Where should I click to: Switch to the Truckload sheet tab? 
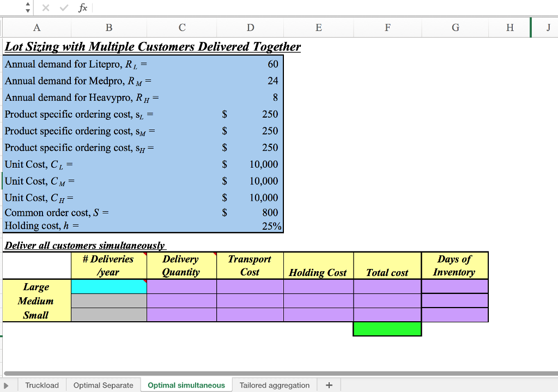point(42,385)
